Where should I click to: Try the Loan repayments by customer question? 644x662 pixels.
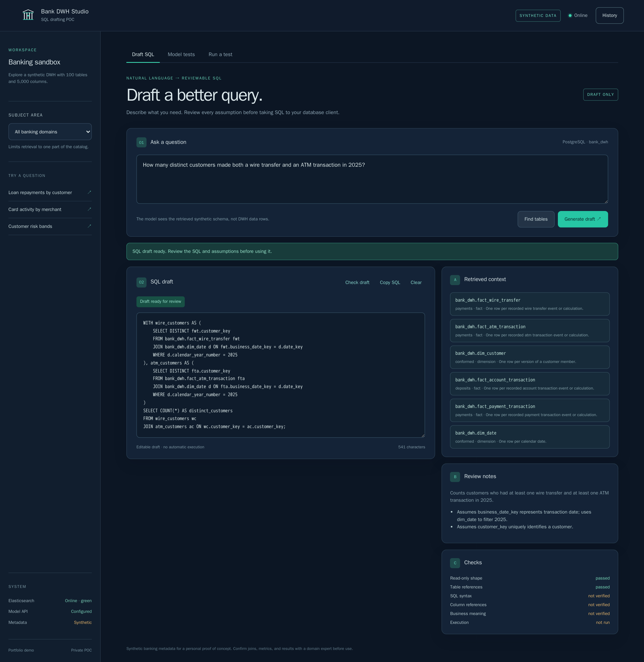point(50,192)
